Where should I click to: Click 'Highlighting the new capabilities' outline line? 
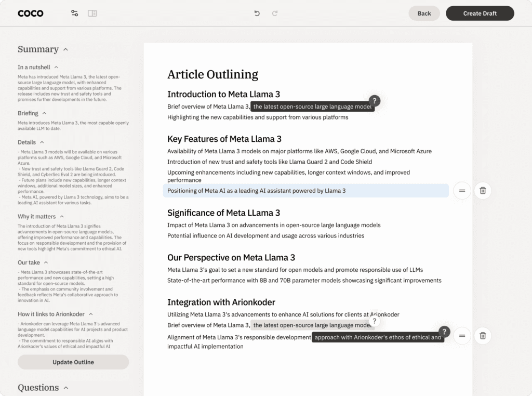pyautogui.click(x=258, y=117)
